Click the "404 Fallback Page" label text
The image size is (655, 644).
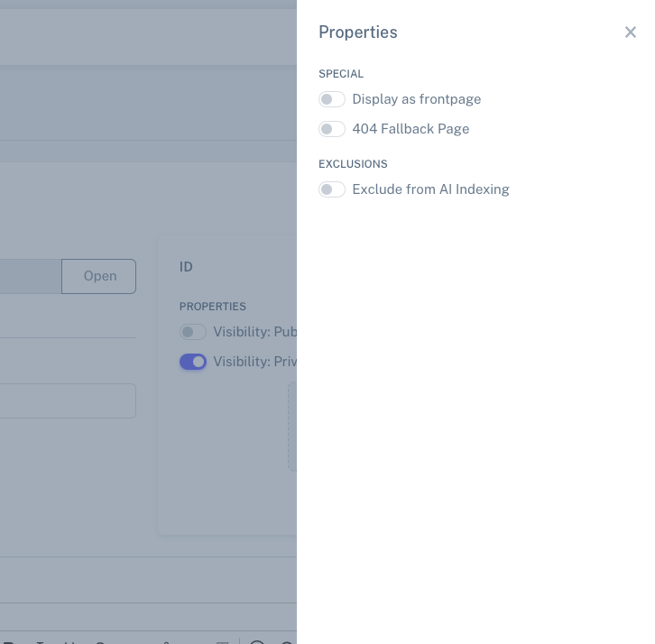click(x=411, y=129)
